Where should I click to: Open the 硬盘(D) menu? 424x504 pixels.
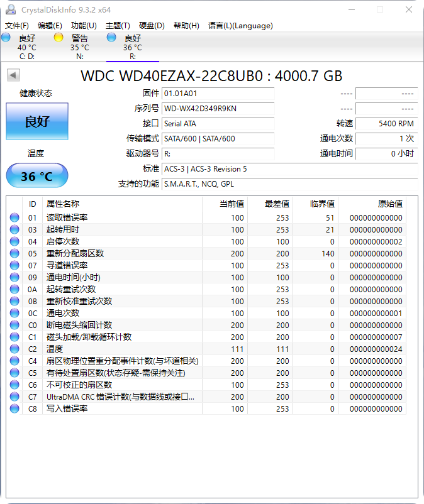[x=152, y=26]
